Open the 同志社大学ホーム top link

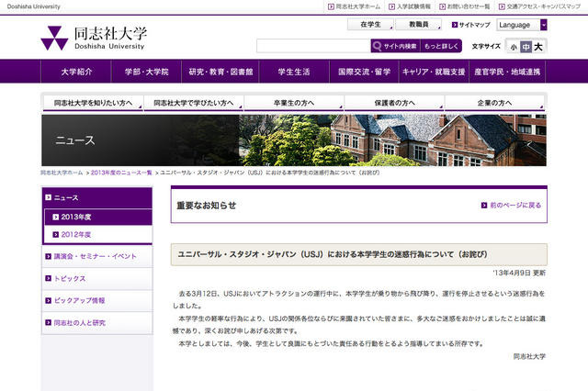pos(357,6)
